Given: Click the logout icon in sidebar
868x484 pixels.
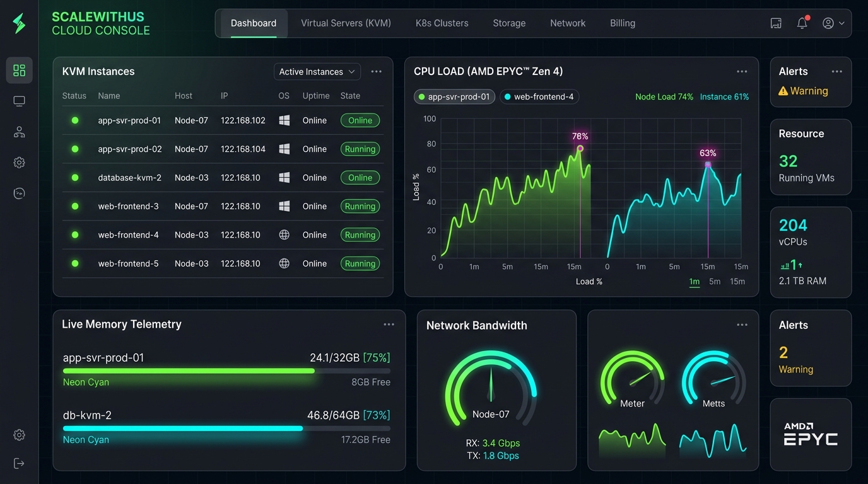Looking at the screenshot, I should pos(20,463).
